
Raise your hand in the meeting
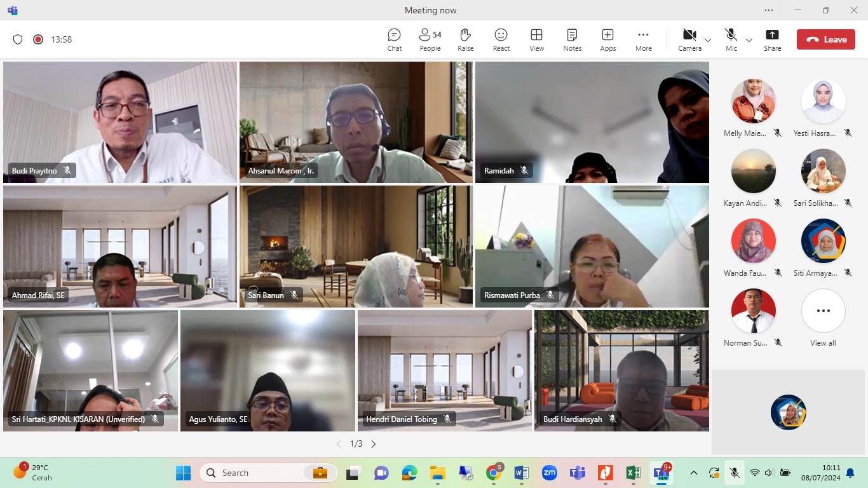(x=465, y=39)
